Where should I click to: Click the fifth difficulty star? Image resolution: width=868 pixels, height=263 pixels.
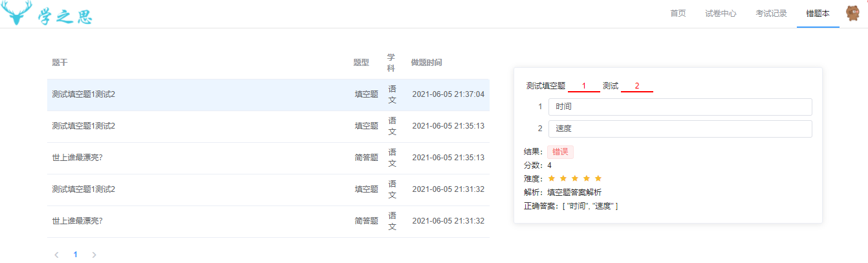point(598,178)
